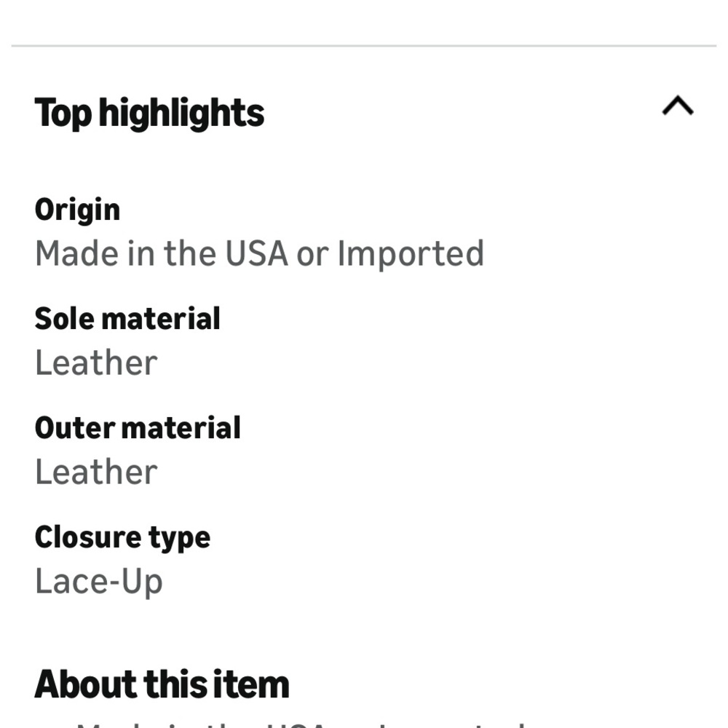Collapse the Top highlights section chevron
The width and height of the screenshot is (728, 728).
pos(677,106)
